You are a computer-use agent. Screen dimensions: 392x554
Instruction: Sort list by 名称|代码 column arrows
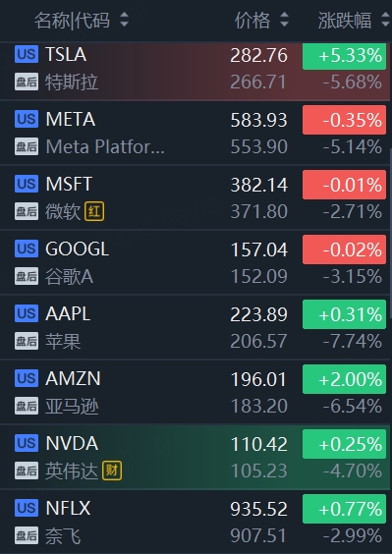[124, 20]
